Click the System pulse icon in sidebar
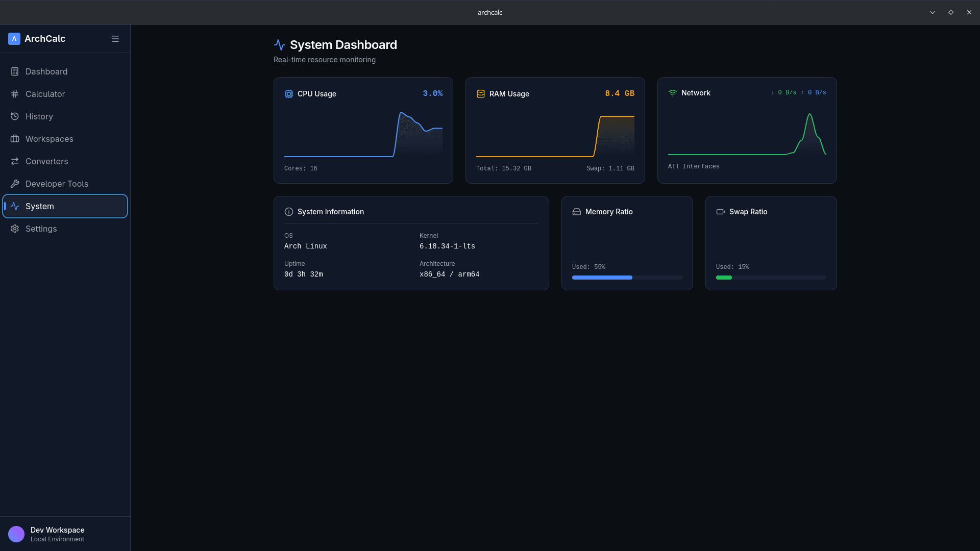 (15, 206)
